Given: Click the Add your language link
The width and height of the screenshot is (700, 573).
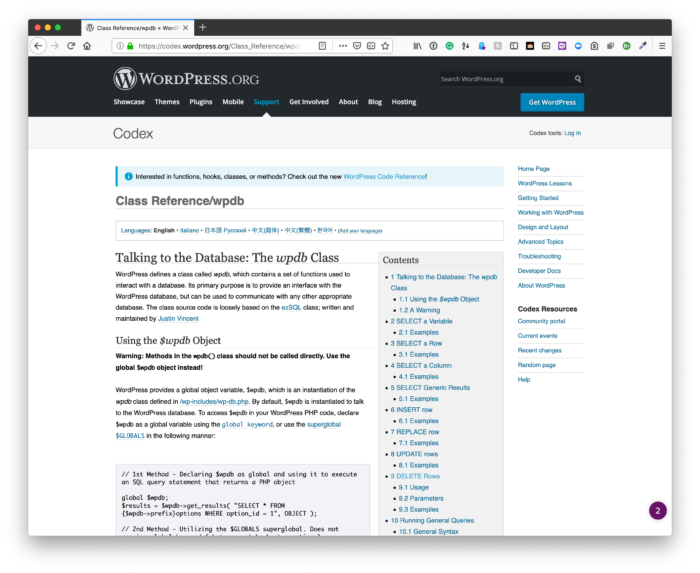Looking at the screenshot, I should click(x=360, y=231).
